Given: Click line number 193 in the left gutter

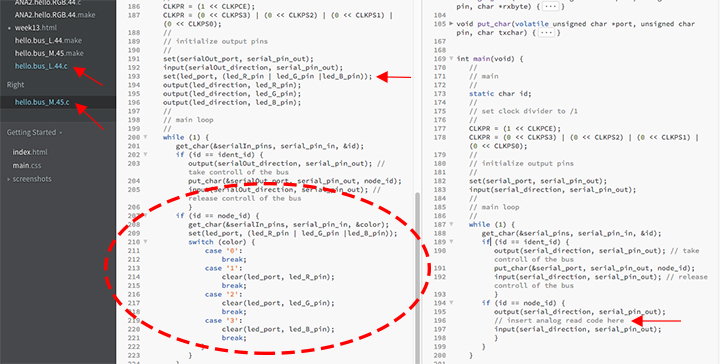Looking at the screenshot, I should tap(134, 76).
